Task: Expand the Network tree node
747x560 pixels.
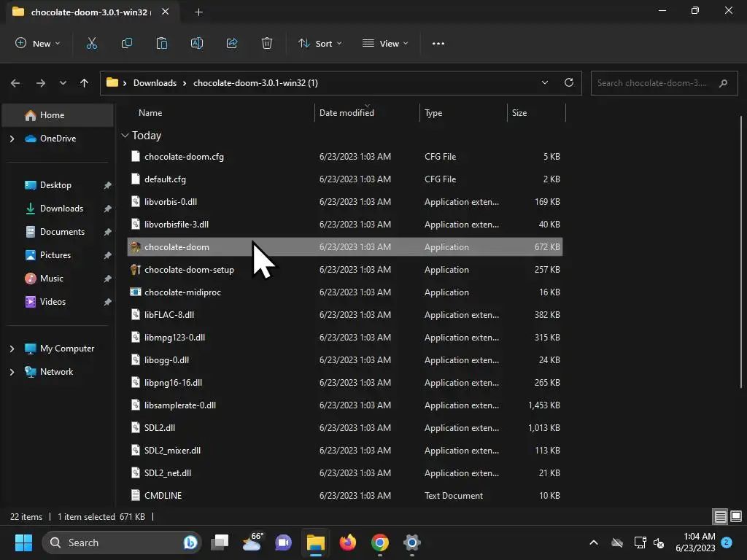Action: 12,372
